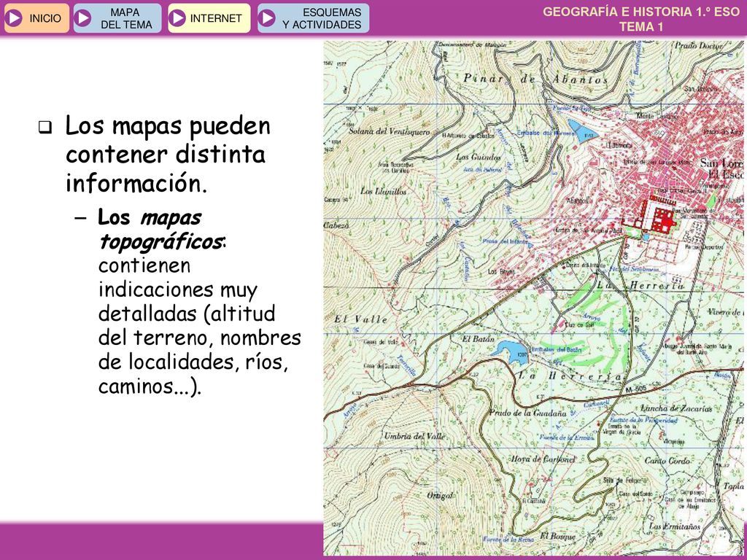Click 'El Batán' label on map
747x560 pixels.
tap(479, 339)
